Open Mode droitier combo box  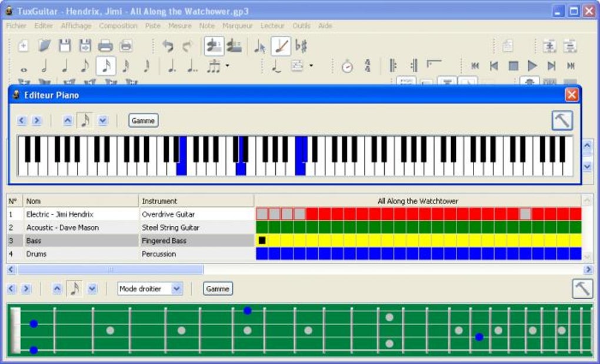point(150,289)
